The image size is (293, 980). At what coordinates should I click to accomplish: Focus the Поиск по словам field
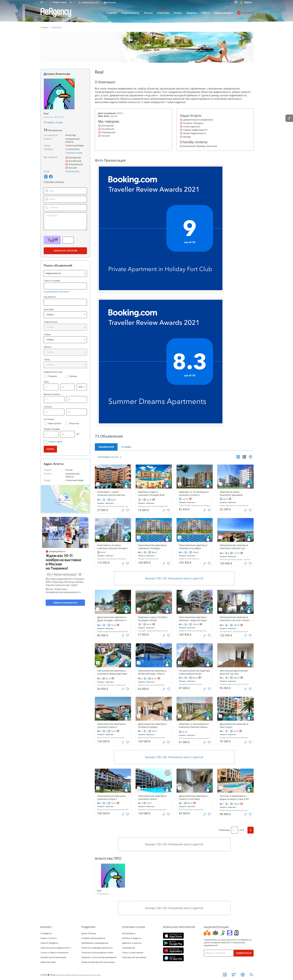pos(65,286)
